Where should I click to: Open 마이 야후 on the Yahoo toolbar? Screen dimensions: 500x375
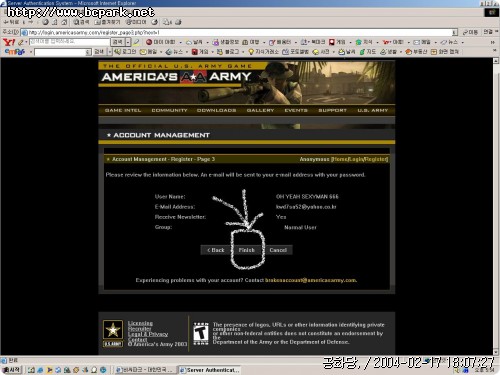[x=161, y=42]
